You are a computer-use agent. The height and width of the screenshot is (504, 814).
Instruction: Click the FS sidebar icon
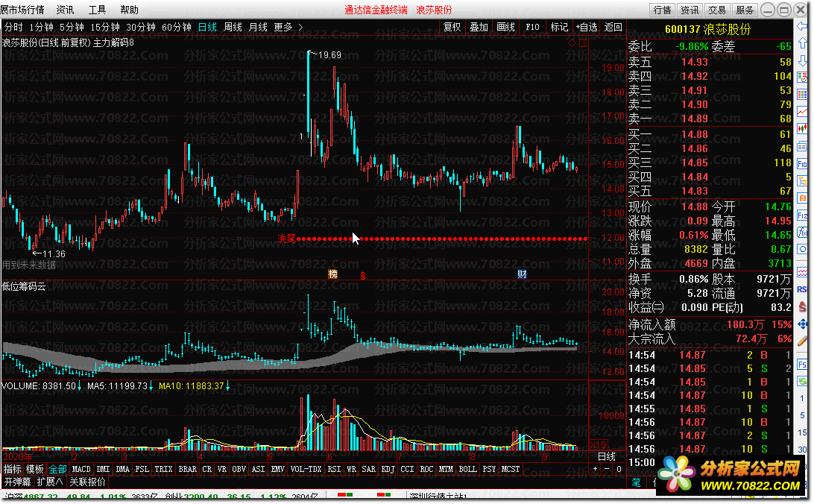tap(802, 365)
